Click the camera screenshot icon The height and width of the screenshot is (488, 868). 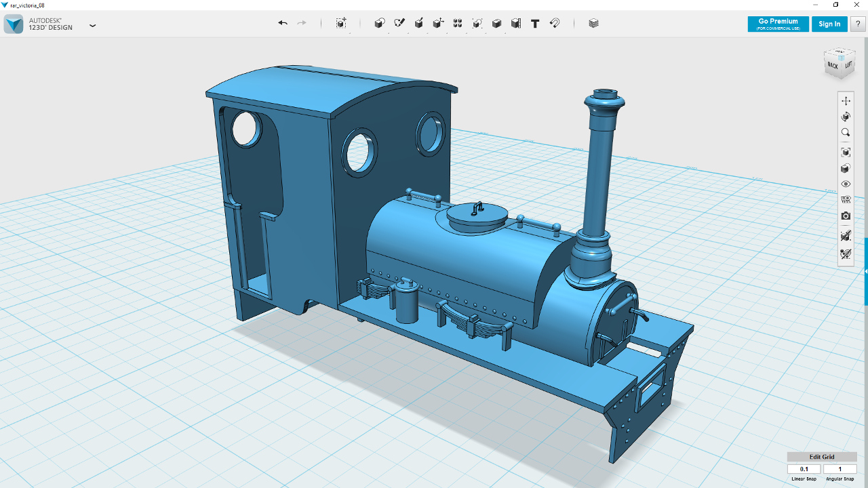coord(846,216)
